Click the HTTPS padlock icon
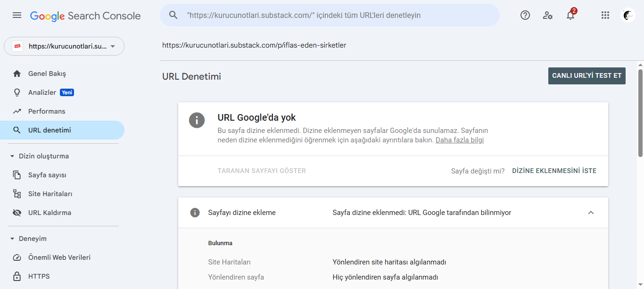 point(17,276)
